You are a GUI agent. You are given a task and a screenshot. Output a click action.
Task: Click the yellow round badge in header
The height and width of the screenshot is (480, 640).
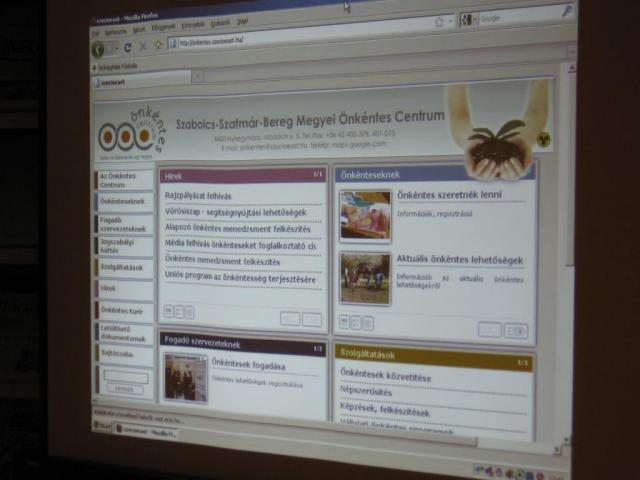point(543,140)
